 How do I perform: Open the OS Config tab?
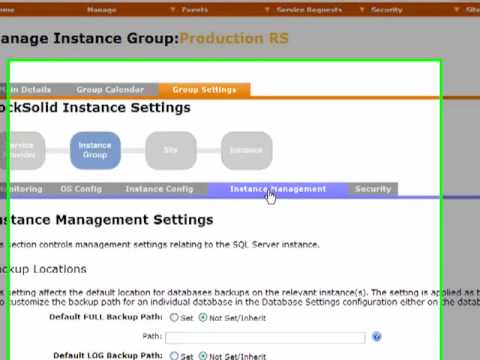81,189
